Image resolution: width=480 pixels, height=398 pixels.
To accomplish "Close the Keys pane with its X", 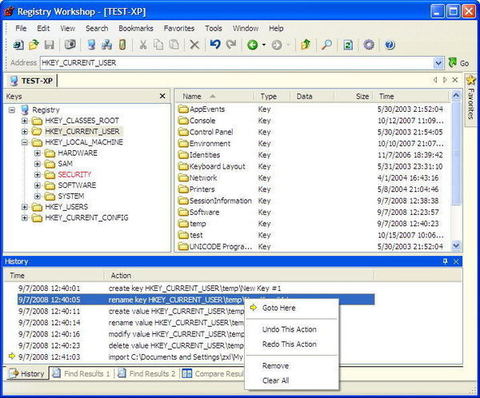I will [x=162, y=96].
